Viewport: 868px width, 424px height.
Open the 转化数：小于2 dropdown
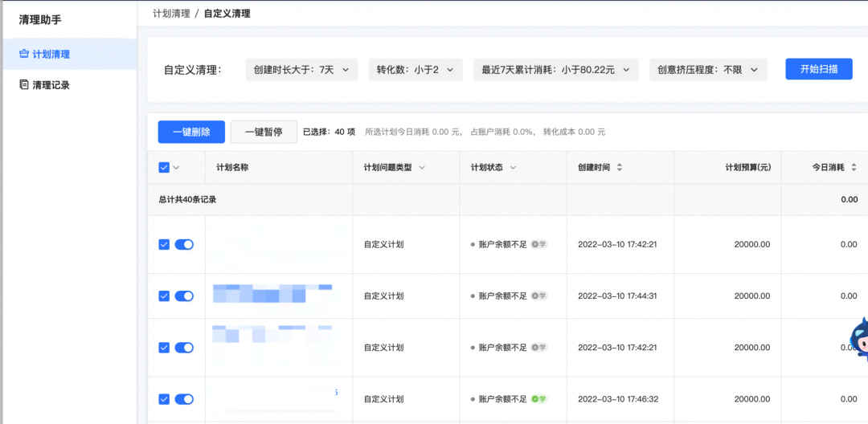(416, 70)
